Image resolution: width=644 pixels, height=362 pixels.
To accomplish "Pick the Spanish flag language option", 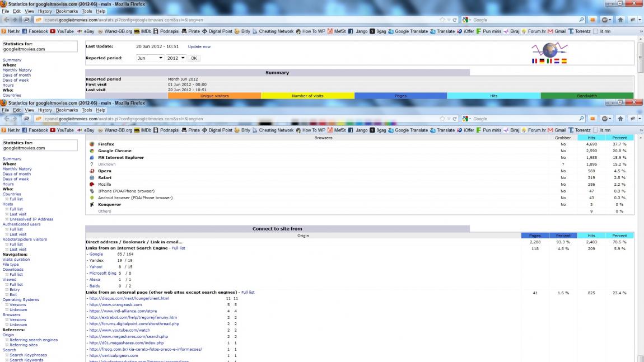I will point(564,61).
